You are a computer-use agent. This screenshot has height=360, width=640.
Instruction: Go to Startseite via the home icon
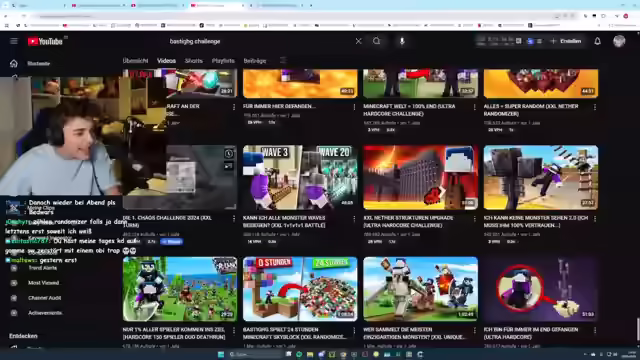pyautogui.click(x=13, y=64)
